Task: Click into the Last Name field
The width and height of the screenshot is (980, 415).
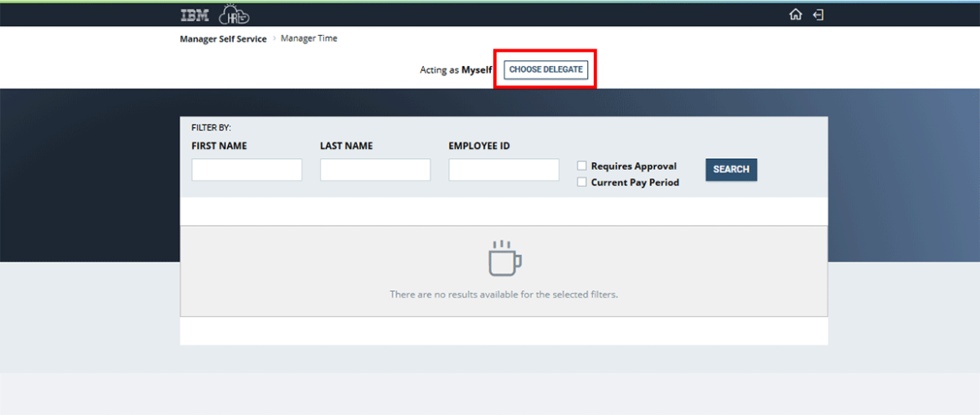Action: coord(374,170)
